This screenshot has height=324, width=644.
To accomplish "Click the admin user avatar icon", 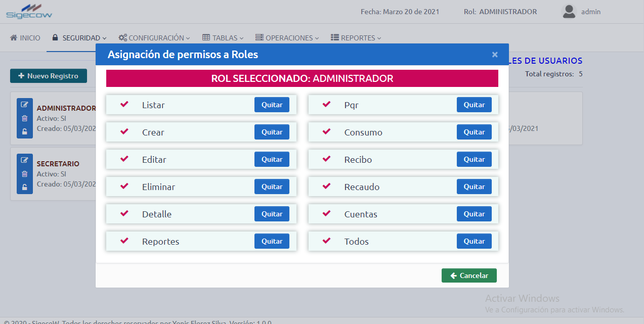I will coord(569,12).
